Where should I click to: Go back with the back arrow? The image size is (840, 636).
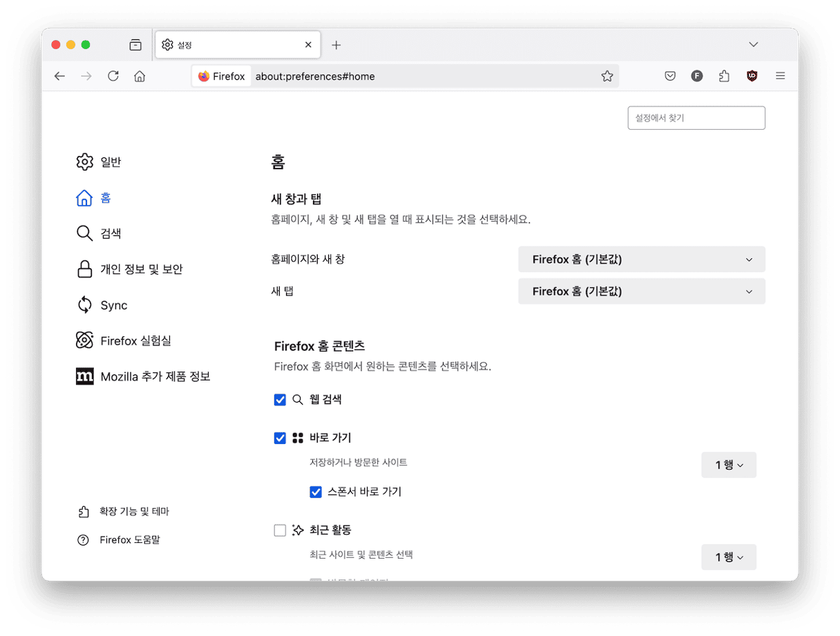[60, 76]
